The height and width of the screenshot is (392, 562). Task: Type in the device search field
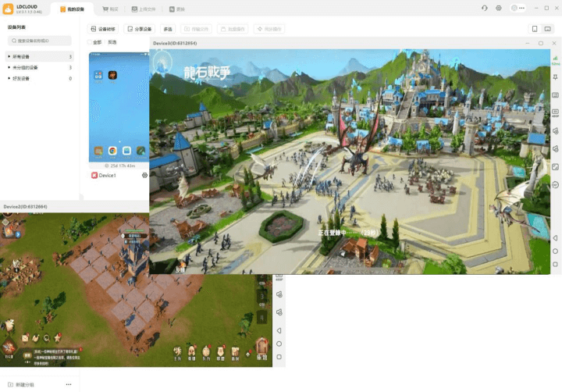point(41,41)
